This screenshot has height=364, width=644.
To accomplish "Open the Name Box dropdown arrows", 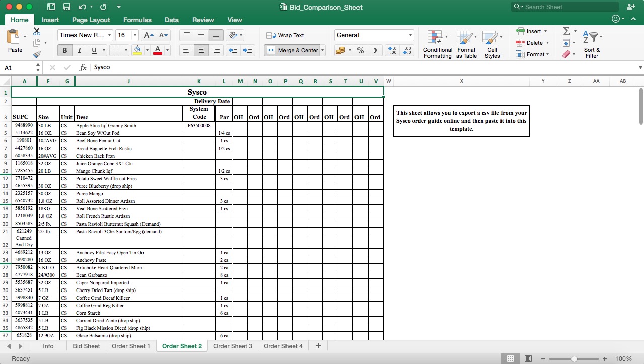I will (x=38, y=67).
